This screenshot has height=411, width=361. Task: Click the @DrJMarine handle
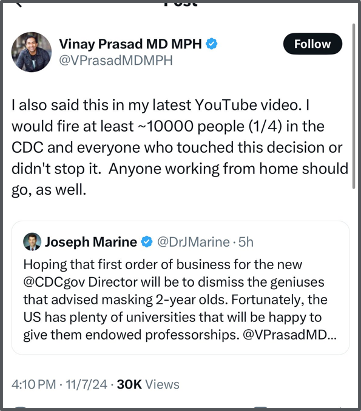(193, 242)
